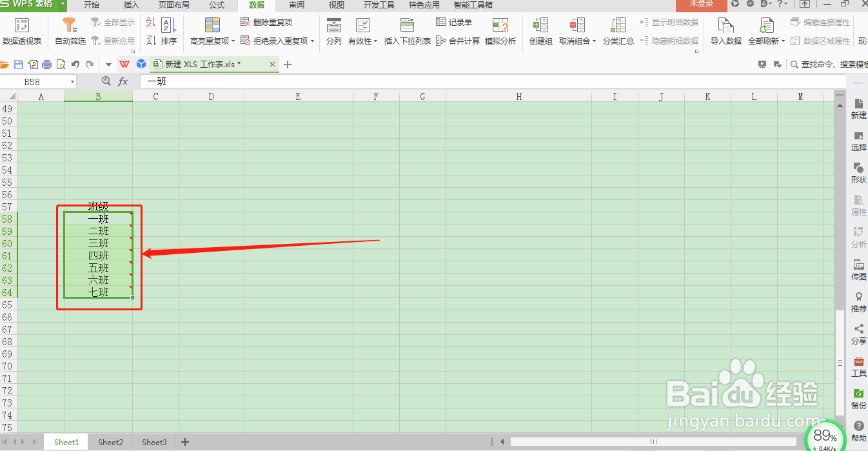This screenshot has height=451, width=868.
Task: Open 形状 shapes in right sidebar
Action: [x=858, y=173]
